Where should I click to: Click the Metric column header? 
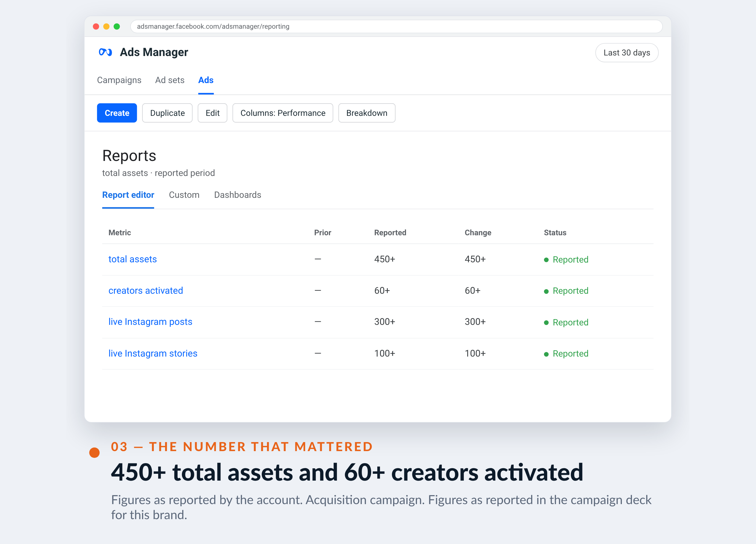coord(120,233)
